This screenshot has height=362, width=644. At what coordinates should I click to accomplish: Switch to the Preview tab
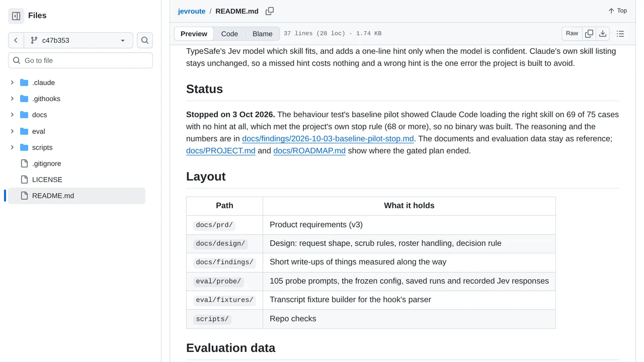(x=194, y=34)
